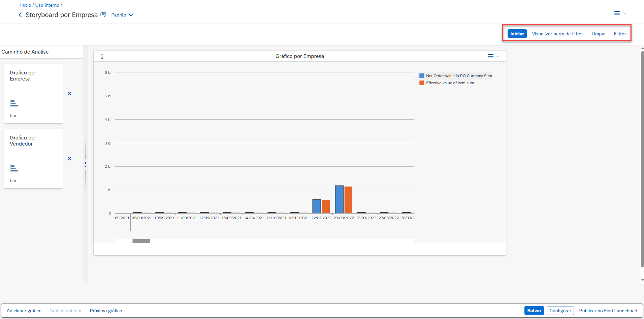The width and height of the screenshot is (644, 319).
Task: Click the gray chart range slider handle
Action: click(x=141, y=241)
